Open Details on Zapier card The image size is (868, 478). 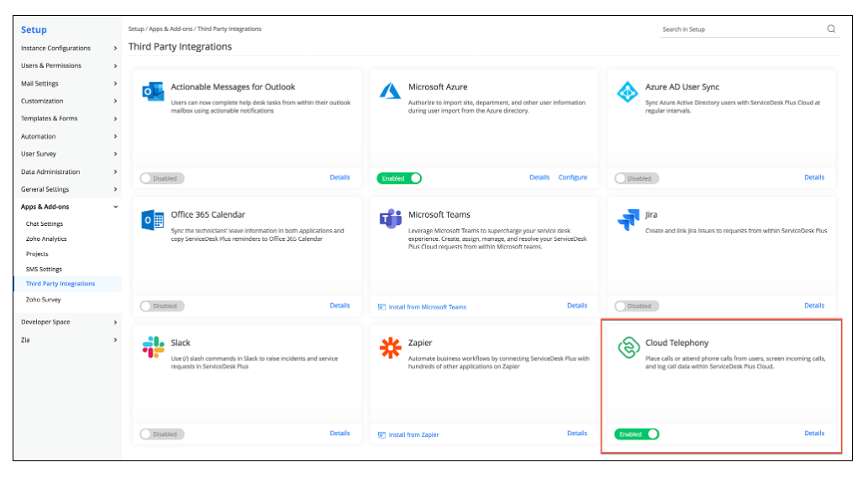point(576,433)
